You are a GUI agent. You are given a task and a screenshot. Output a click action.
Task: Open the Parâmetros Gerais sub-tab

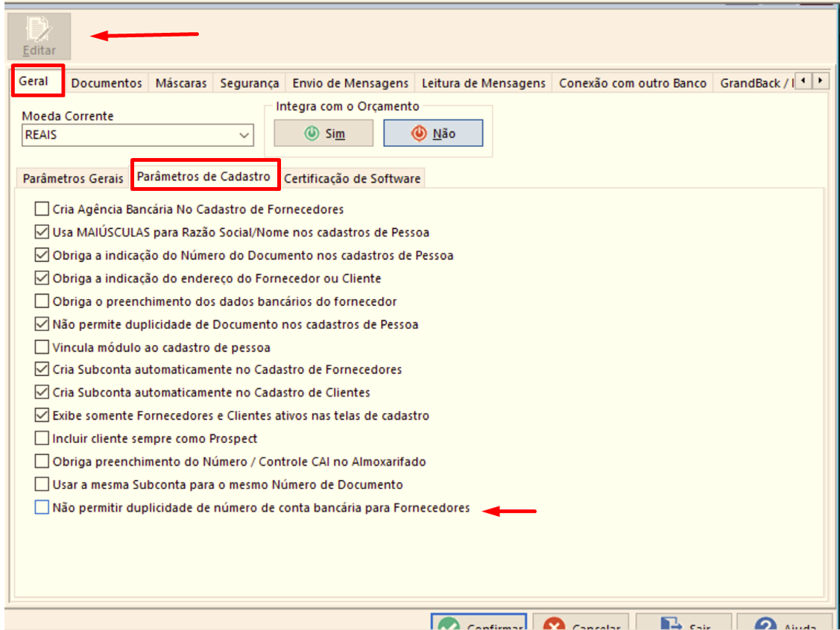pyautogui.click(x=73, y=178)
